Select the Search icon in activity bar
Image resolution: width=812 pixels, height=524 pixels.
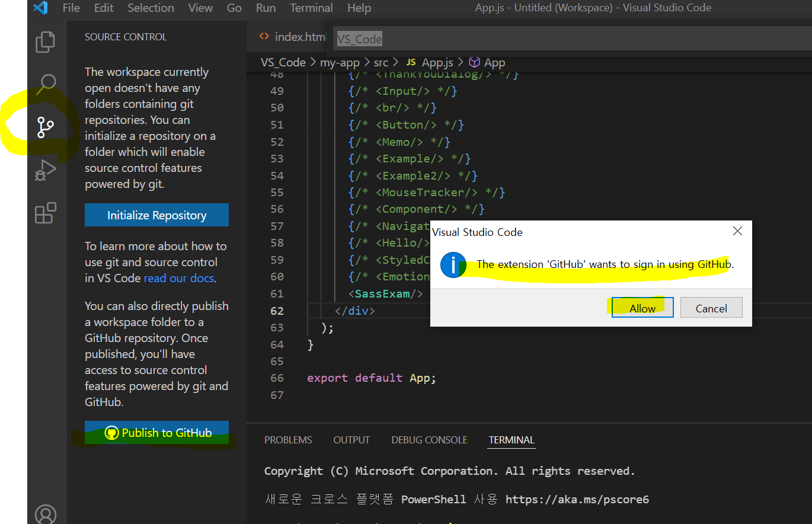pos(46,84)
